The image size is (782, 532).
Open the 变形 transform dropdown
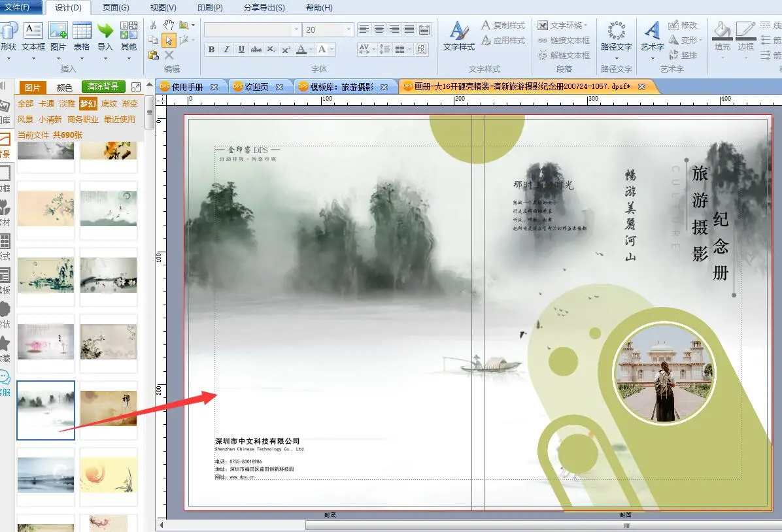(x=700, y=40)
